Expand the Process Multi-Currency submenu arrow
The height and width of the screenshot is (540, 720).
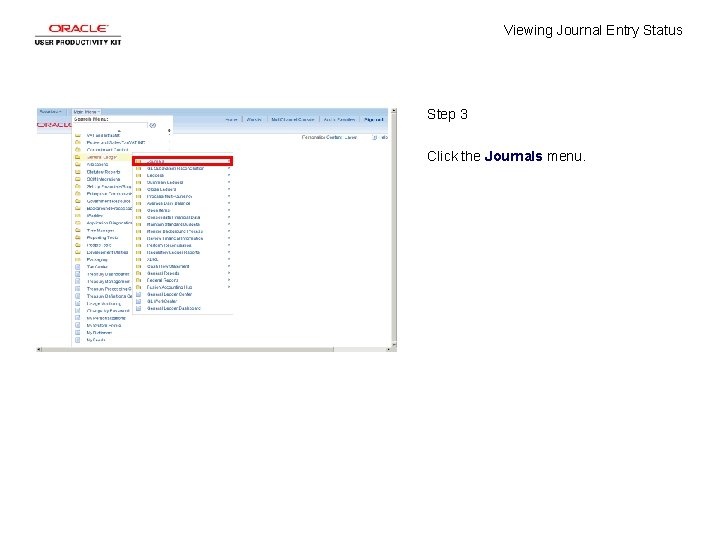click(x=228, y=196)
